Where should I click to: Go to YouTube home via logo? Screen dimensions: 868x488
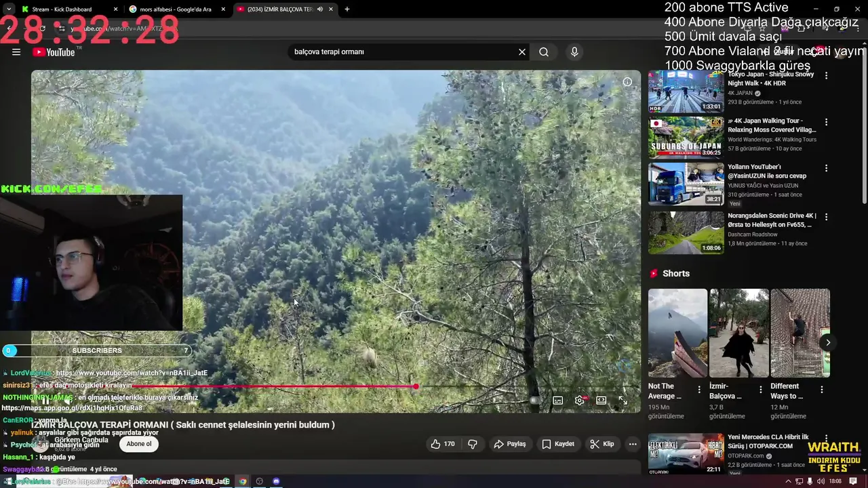point(54,52)
